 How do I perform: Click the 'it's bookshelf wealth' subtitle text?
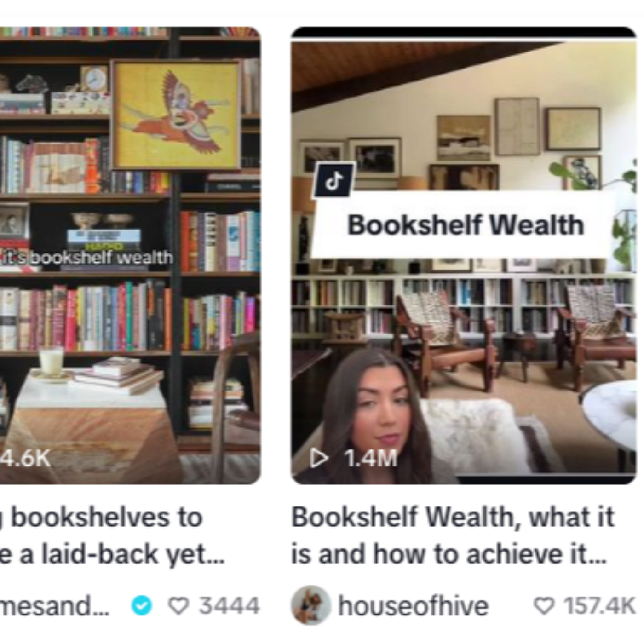click(x=86, y=257)
